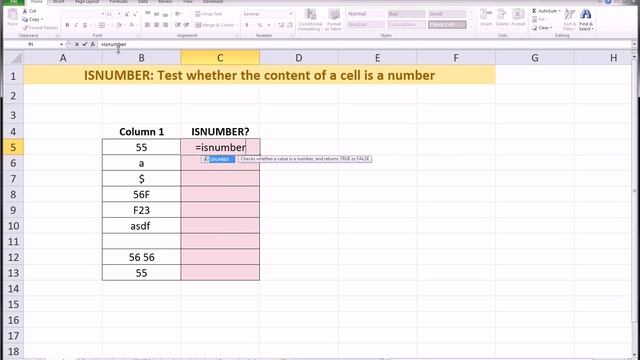Open the Developer tab
The height and width of the screenshot is (360, 640).
tap(213, 2)
